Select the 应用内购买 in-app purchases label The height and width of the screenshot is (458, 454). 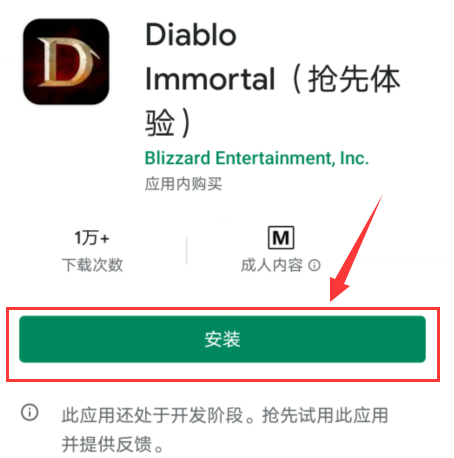point(183,184)
